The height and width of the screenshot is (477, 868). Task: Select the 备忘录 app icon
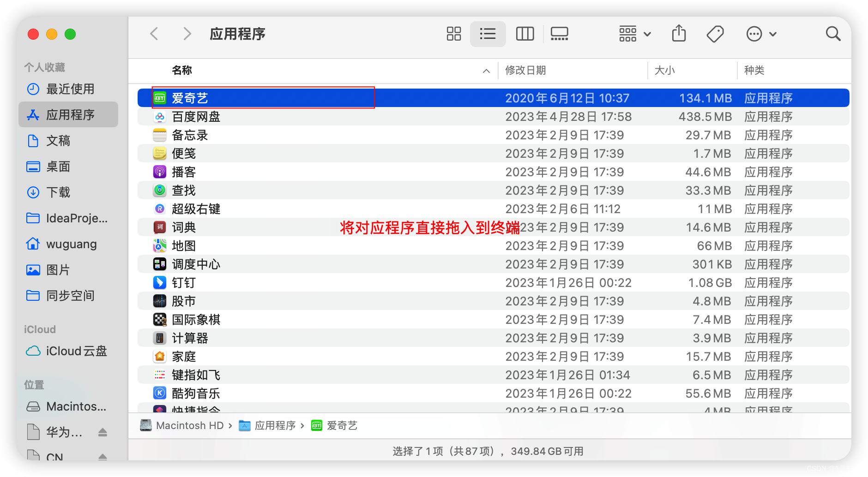160,135
